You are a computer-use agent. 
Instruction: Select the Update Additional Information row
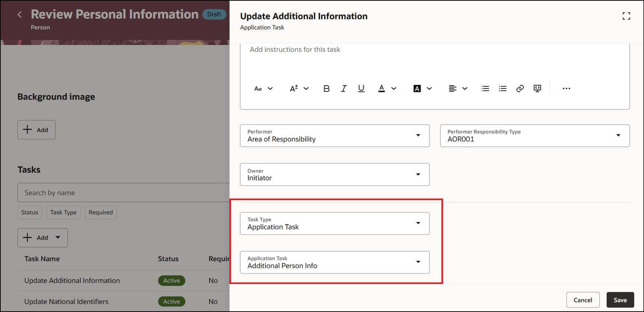(x=123, y=280)
